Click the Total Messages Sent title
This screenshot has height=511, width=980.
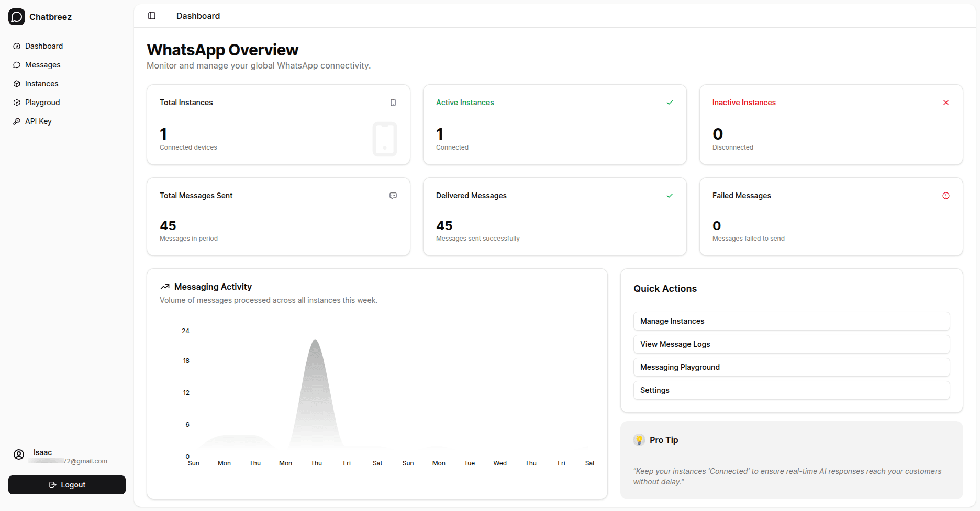(x=196, y=196)
